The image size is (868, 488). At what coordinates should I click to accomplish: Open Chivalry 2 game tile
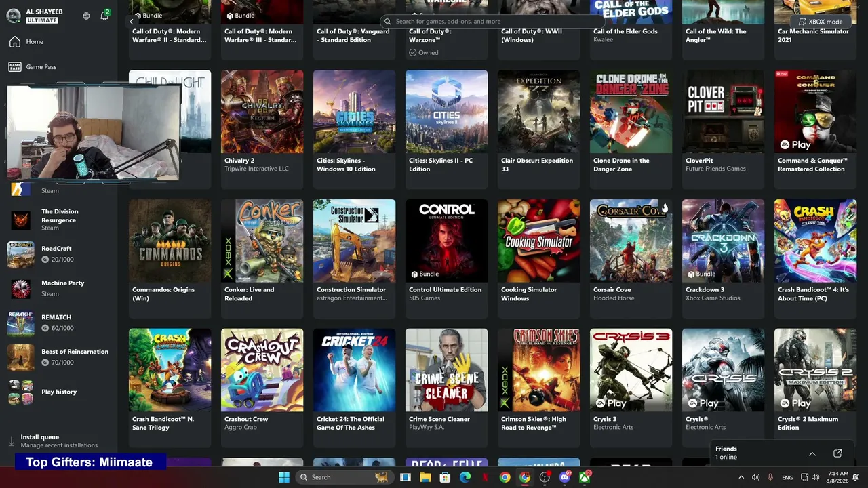pos(262,129)
